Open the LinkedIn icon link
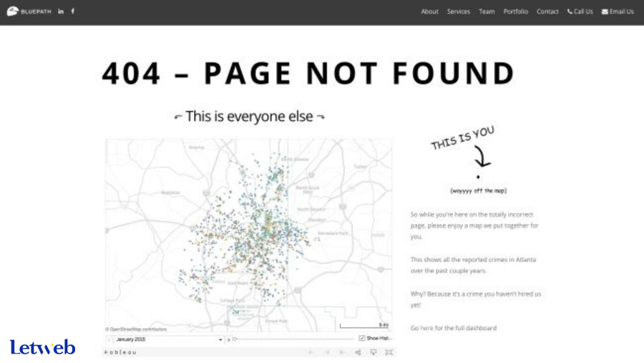The image size is (644, 363). (61, 11)
